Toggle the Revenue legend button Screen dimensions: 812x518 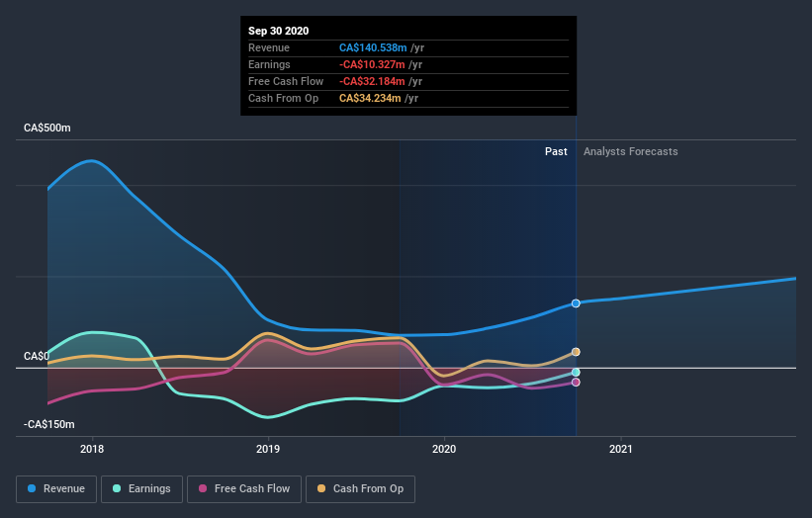(56, 489)
